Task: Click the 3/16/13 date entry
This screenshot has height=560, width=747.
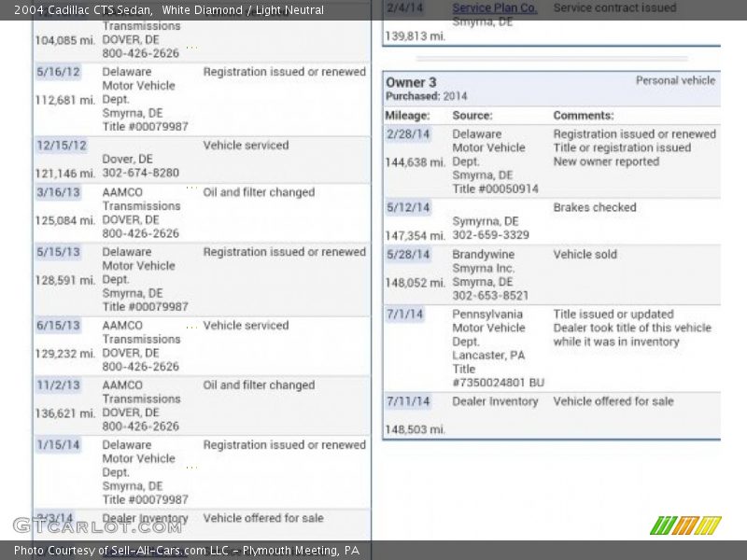Action: 58,192
